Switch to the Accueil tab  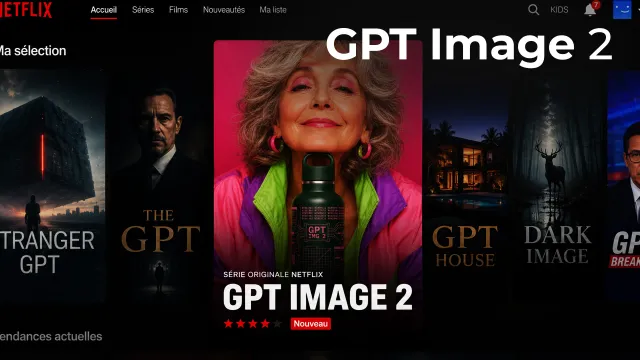coord(104,10)
